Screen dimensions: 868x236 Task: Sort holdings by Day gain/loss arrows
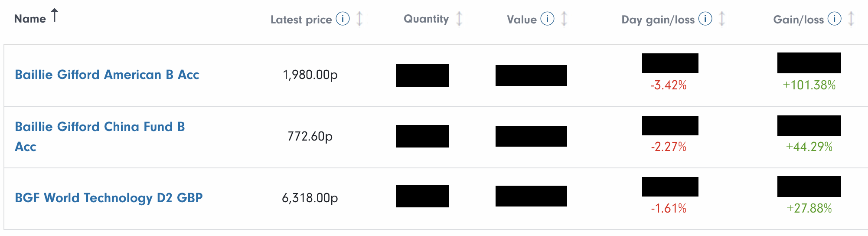pos(722,19)
